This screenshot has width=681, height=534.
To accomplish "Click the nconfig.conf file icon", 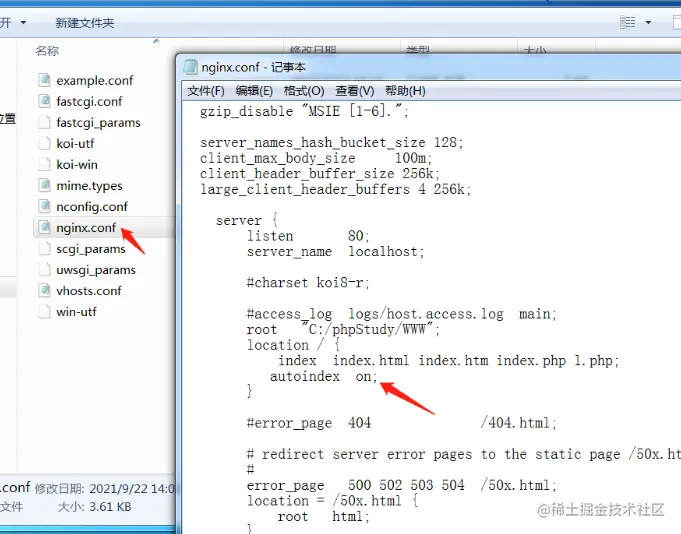I will pos(44,207).
